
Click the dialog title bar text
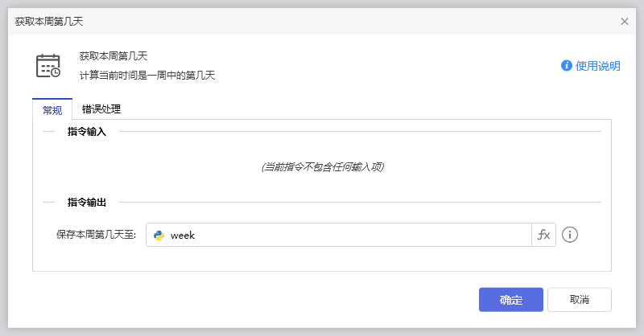point(49,21)
